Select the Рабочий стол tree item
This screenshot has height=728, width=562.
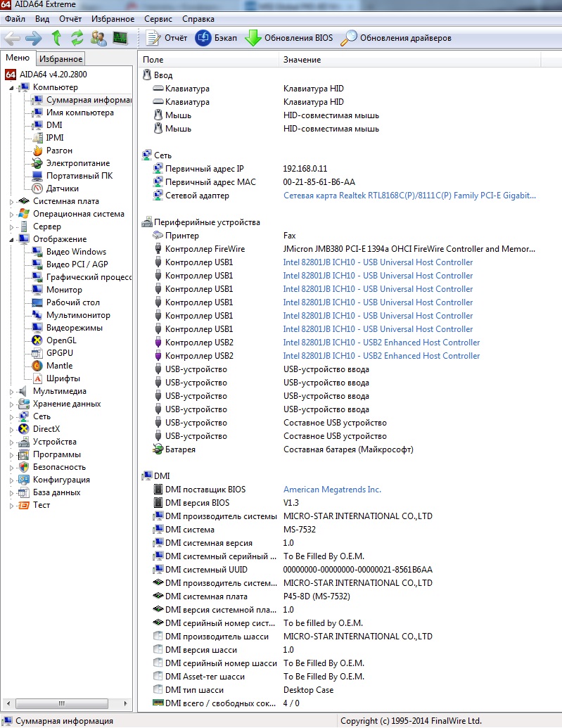click(x=73, y=302)
